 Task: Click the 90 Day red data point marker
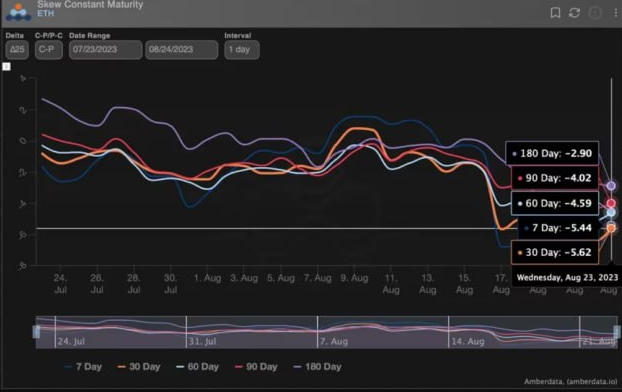[x=611, y=204]
